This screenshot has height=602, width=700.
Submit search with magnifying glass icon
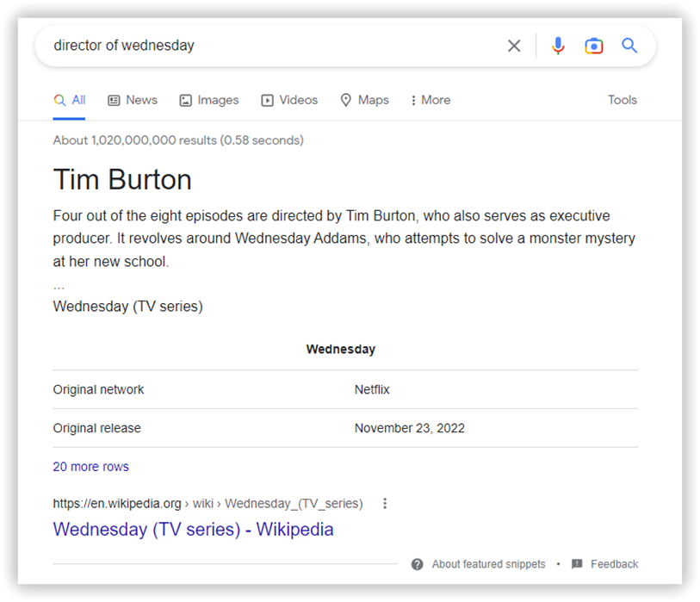629,45
